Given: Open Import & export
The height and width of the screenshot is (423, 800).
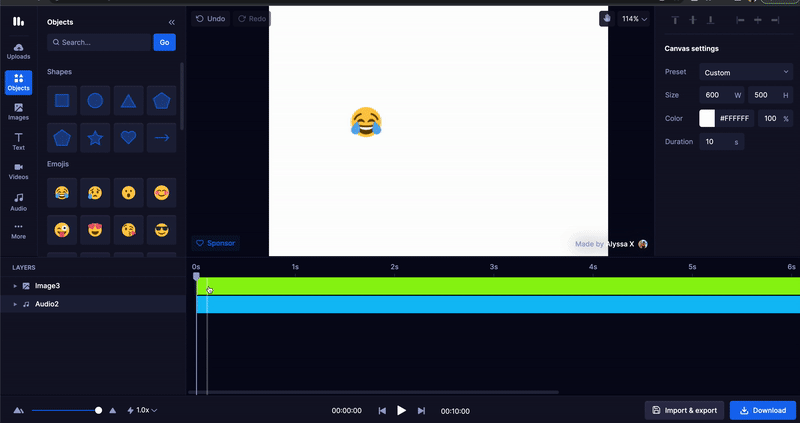Looking at the screenshot, I should [x=685, y=410].
